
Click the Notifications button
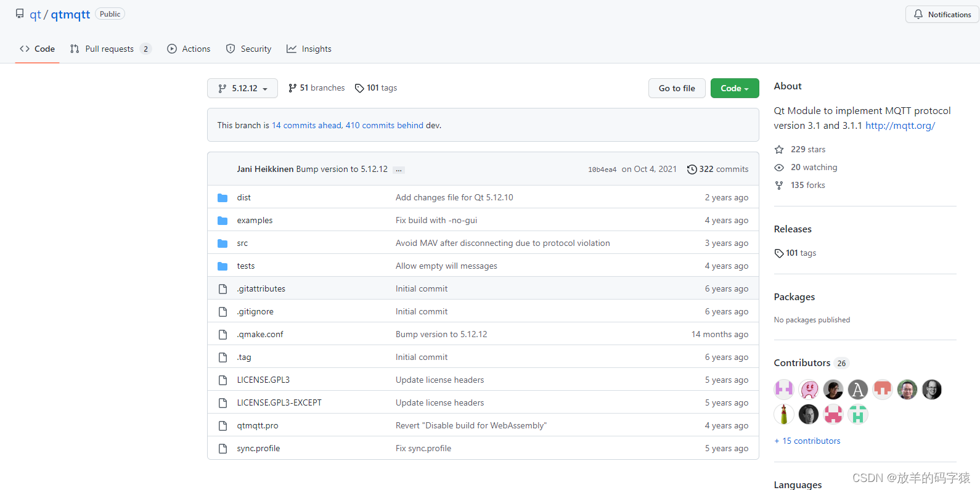tap(942, 14)
